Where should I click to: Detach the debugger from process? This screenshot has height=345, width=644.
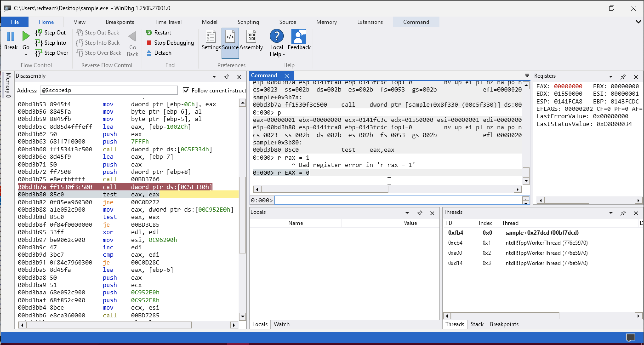pyautogui.click(x=159, y=53)
